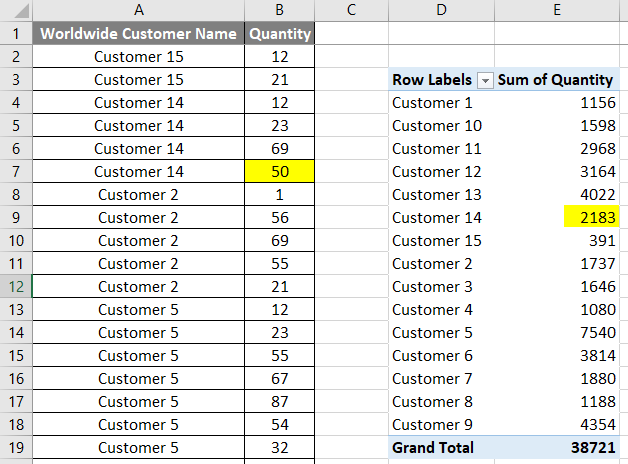628x464 pixels.
Task: Select Customer 2 cell in row 12
Action: coord(139,287)
